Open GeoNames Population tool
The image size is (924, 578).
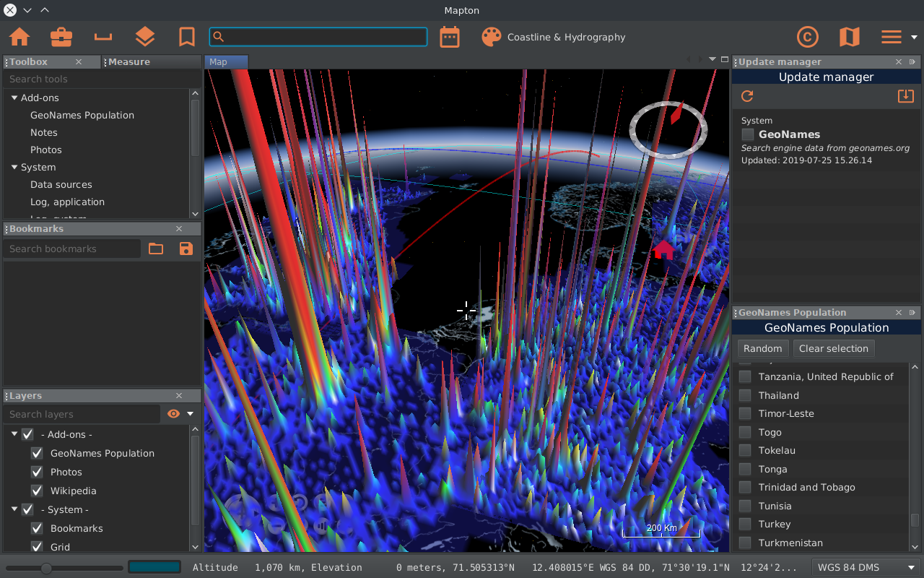coord(82,115)
